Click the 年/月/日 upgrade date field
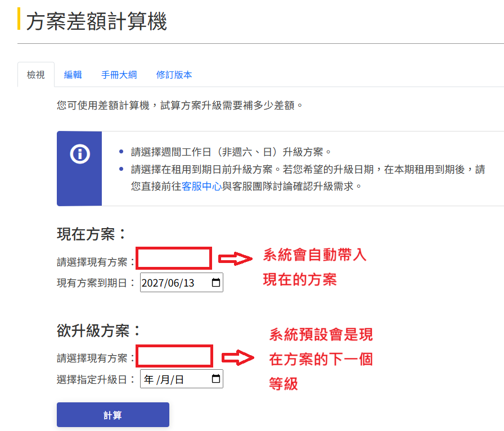 [x=181, y=379]
